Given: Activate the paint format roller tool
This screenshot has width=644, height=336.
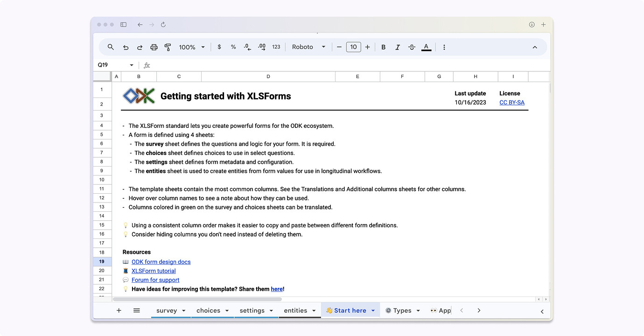Looking at the screenshot, I should pyautogui.click(x=168, y=47).
